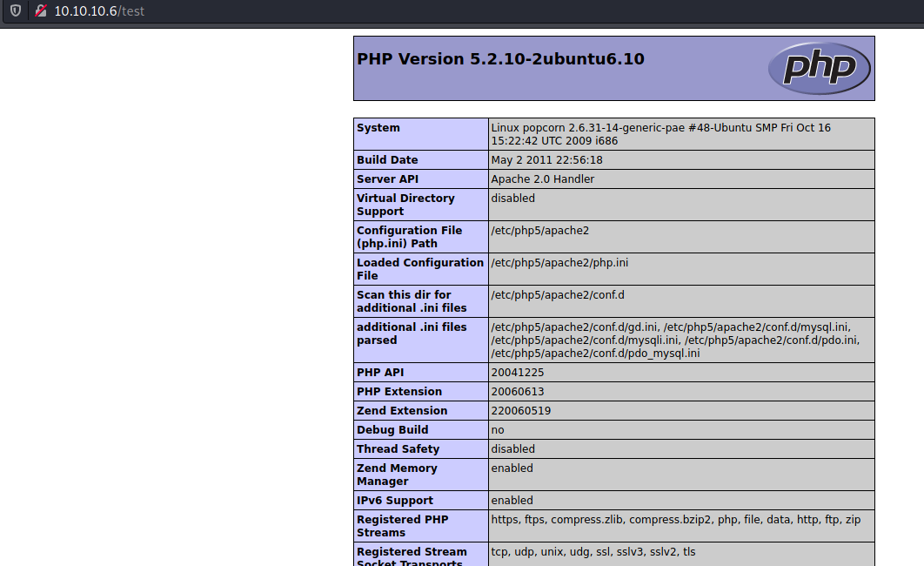Click the shield tracking protection icon
This screenshot has height=566, width=924.
point(16,10)
